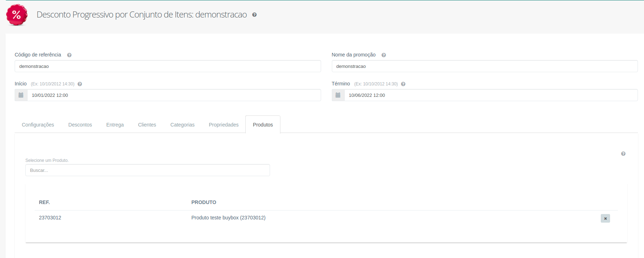Open calendar icon for Término date
This screenshot has width=644, height=258.
338,95
